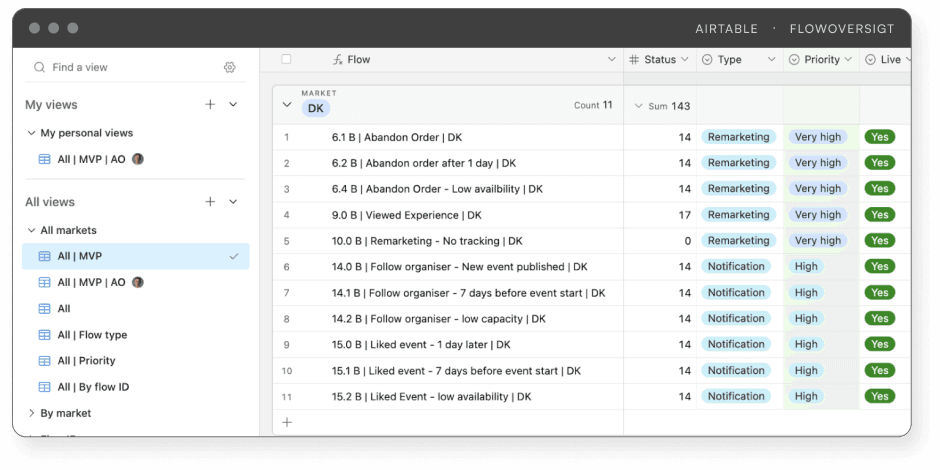Click the select icon in the Type column header
940x470 pixels.
point(707,59)
